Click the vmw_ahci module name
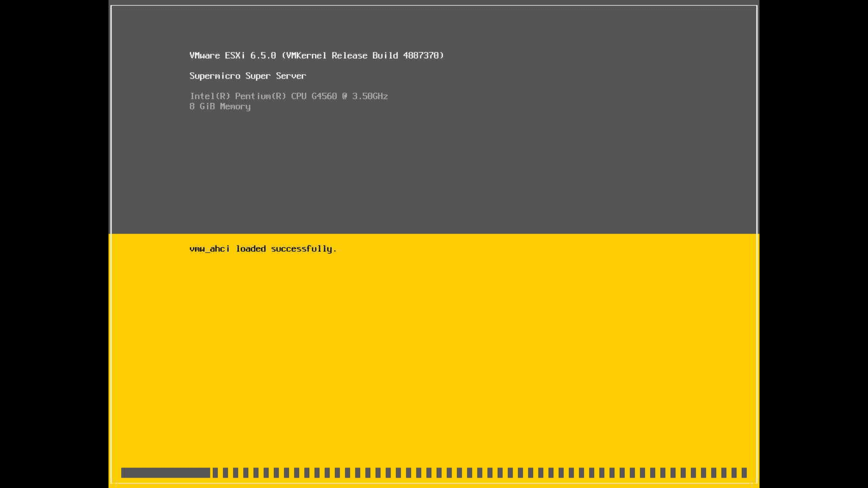The height and width of the screenshot is (488, 868). click(209, 249)
